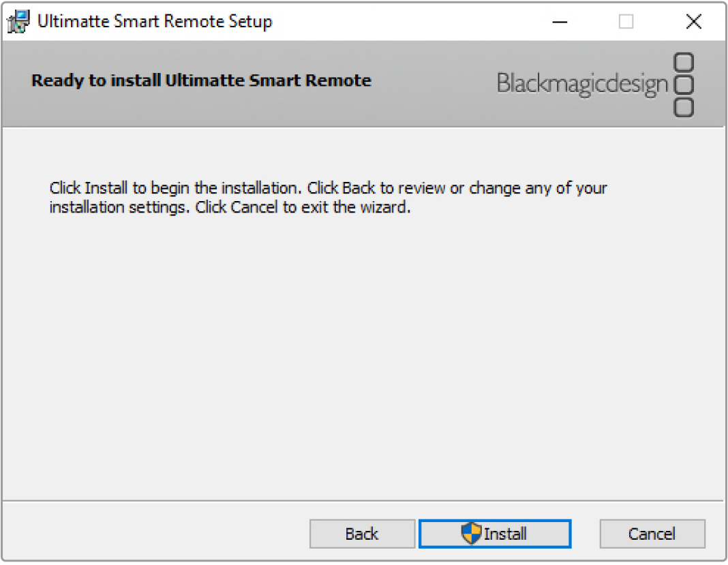
Task: Go back to the previous installer step
Action: [362, 534]
